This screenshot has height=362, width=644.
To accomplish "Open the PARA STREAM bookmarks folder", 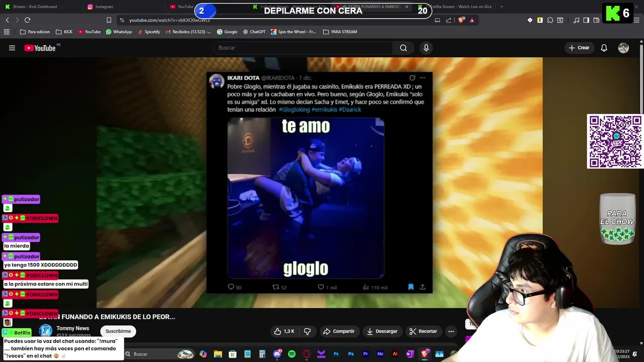I will point(340,32).
